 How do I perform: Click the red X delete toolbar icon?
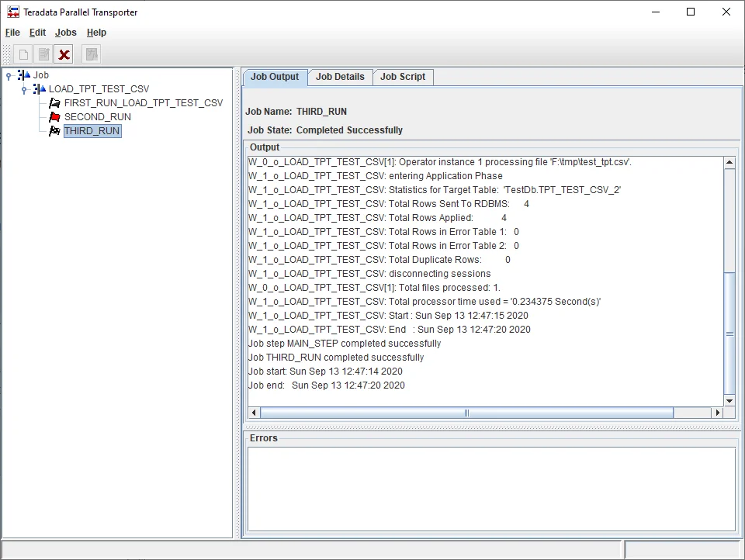(64, 54)
